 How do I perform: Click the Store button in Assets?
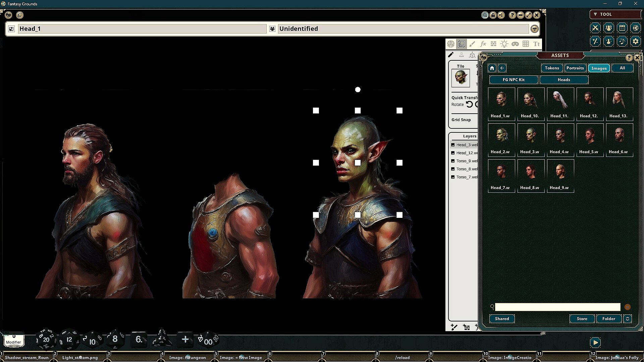pyautogui.click(x=582, y=319)
